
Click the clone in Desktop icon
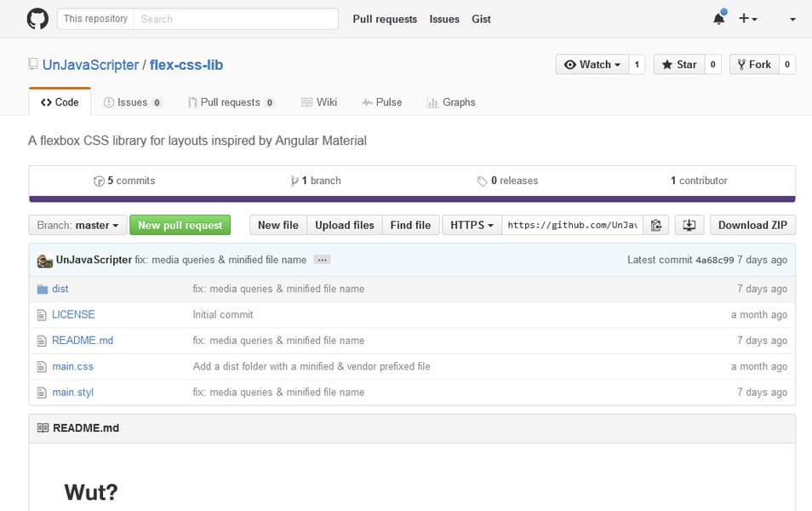pyautogui.click(x=689, y=225)
